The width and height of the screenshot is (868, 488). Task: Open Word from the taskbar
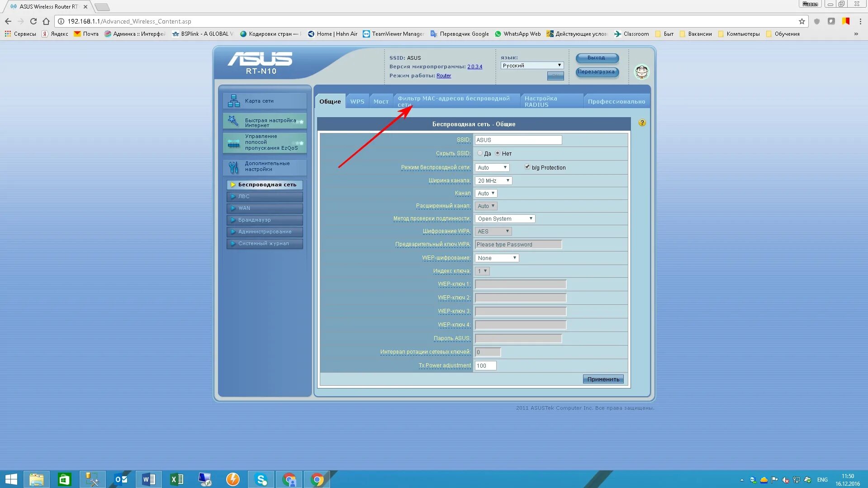point(148,479)
